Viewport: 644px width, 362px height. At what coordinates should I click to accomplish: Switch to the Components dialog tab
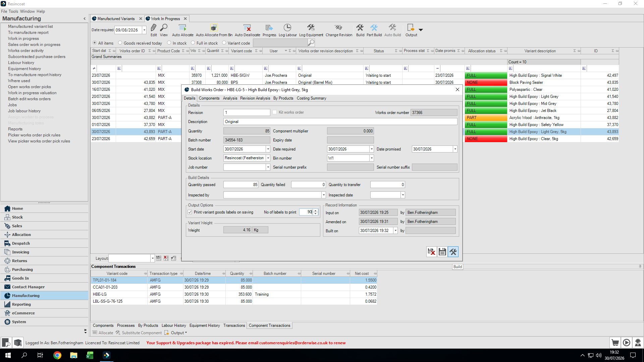point(209,98)
